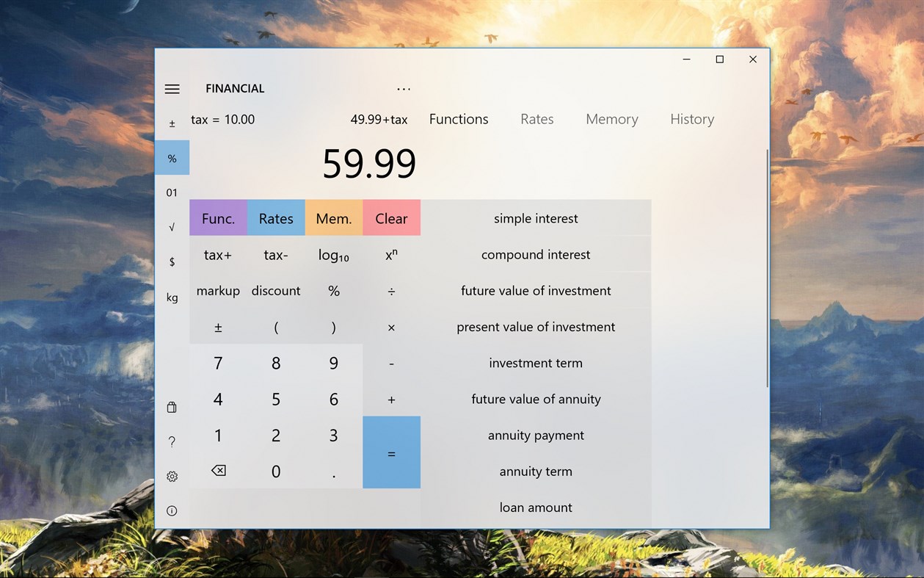Toggle the percent financial mode in sidebar
This screenshot has width=924, height=578.
point(172,157)
